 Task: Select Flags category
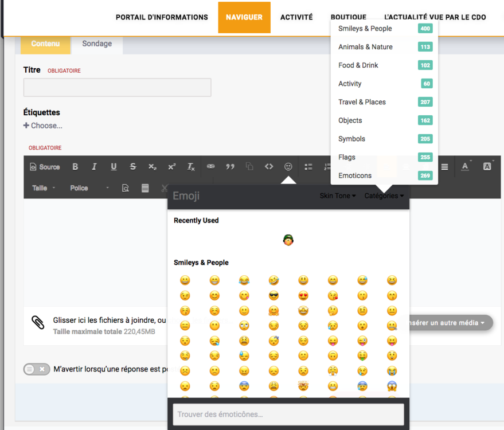pos(384,157)
